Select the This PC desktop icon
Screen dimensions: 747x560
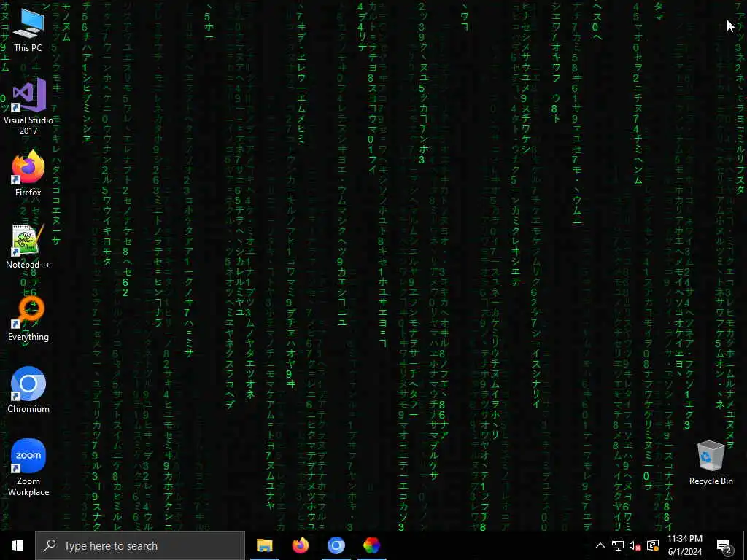pyautogui.click(x=28, y=29)
